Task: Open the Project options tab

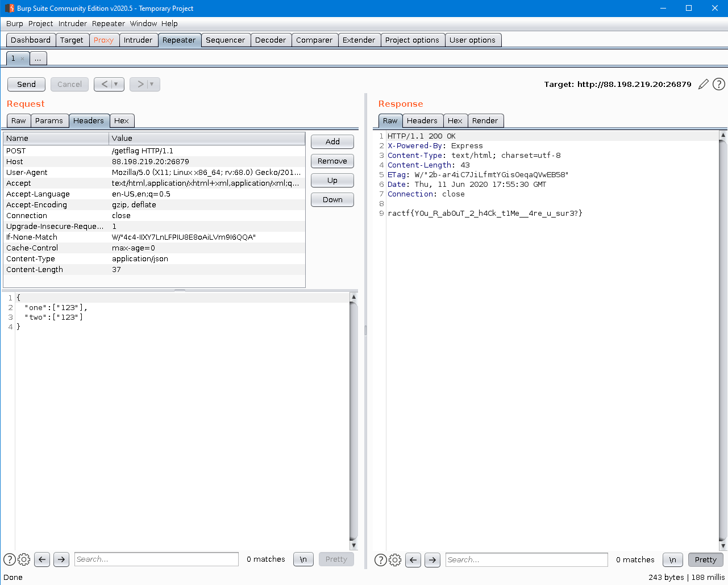Action: point(412,40)
